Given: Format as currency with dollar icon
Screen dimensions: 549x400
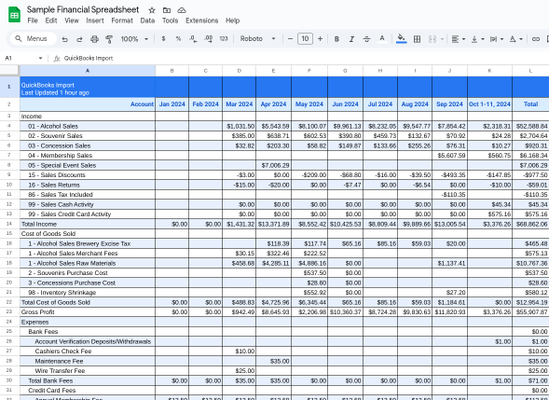Looking at the screenshot, I should (x=164, y=39).
